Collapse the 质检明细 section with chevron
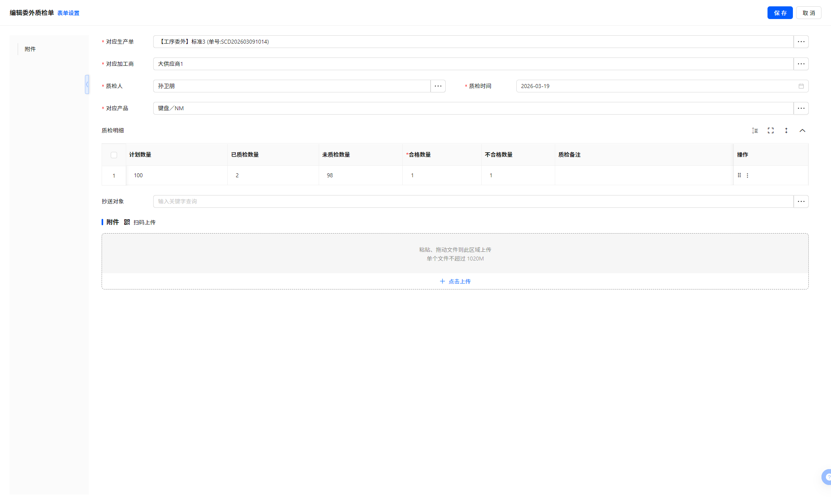Viewport: 831px width, 504px height. click(x=802, y=130)
